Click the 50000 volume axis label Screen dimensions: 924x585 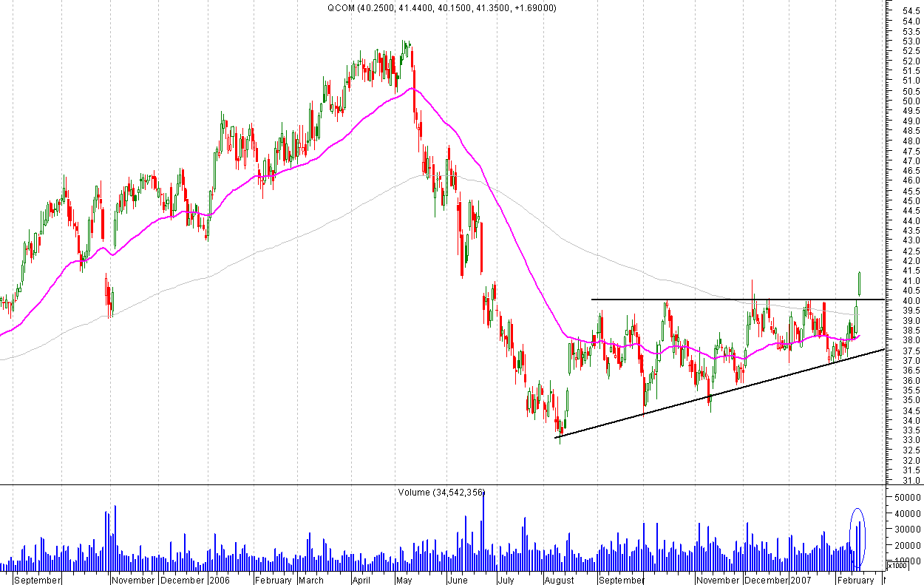pyautogui.click(x=906, y=498)
